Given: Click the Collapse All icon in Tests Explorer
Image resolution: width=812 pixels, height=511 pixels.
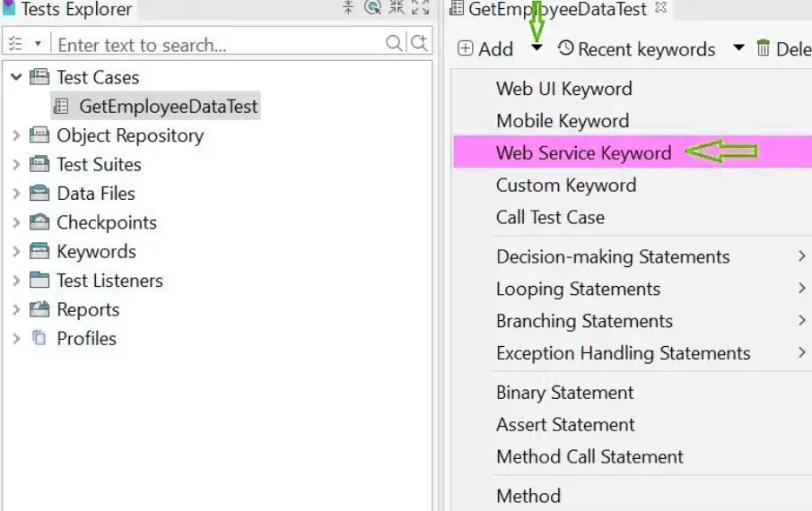Looking at the screenshot, I should (x=349, y=9).
